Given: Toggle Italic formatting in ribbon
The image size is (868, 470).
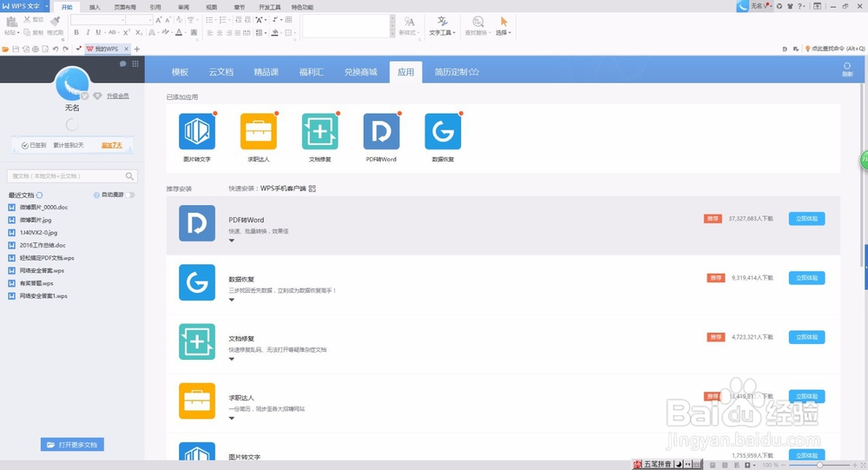Looking at the screenshot, I should (88, 33).
